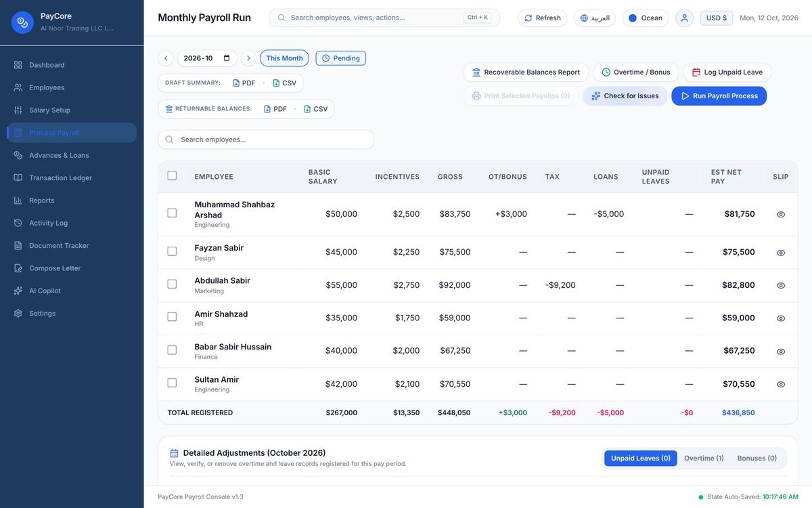Open the user profile icon

[x=685, y=18]
